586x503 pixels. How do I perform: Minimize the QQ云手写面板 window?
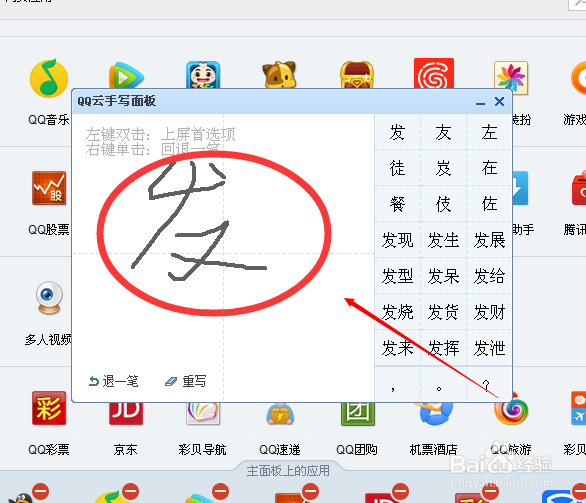coord(481,103)
